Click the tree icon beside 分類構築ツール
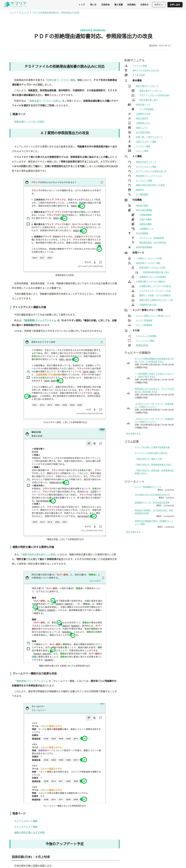 click(x=133, y=229)
